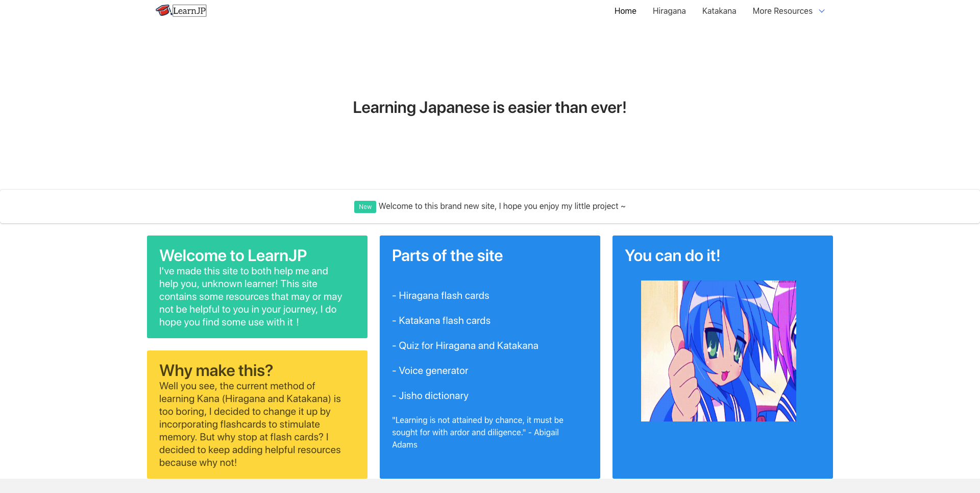Click the Parts of the site heading
This screenshot has height=493, width=980.
pyautogui.click(x=447, y=255)
